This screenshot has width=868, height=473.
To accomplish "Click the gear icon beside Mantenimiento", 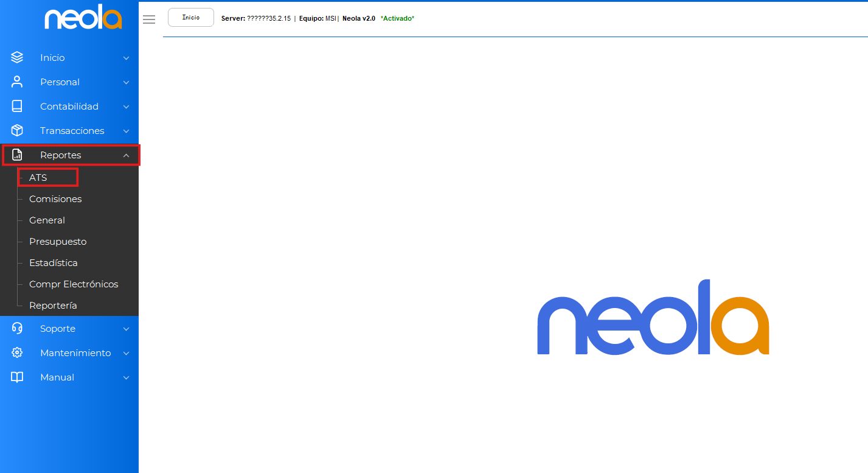I will click(17, 353).
